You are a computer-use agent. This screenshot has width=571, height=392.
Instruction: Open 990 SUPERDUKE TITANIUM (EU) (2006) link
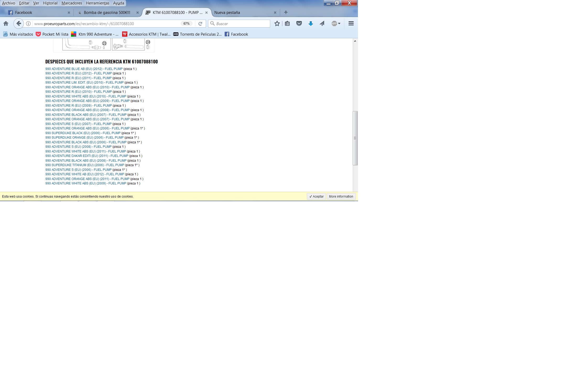pyautogui.click(x=85, y=165)
